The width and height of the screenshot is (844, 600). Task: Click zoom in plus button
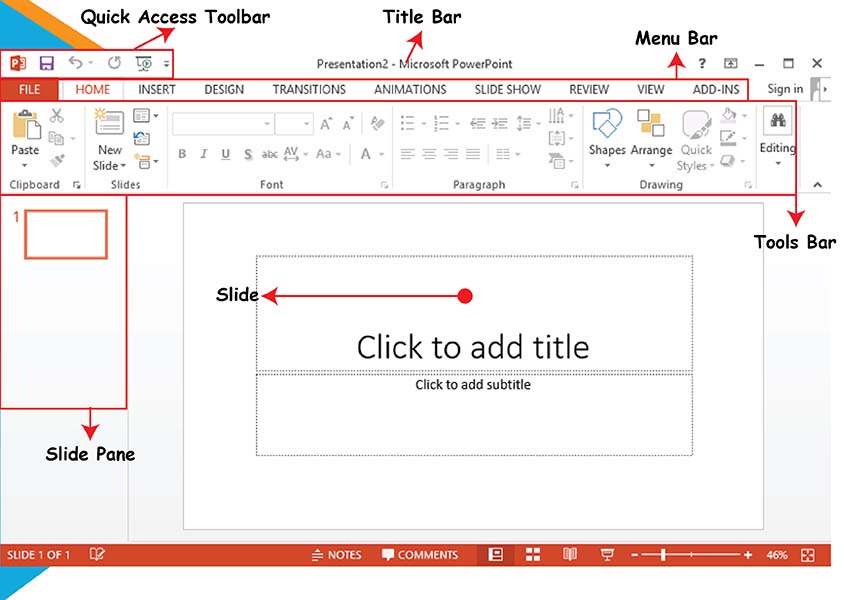click(x=748, y=555)
